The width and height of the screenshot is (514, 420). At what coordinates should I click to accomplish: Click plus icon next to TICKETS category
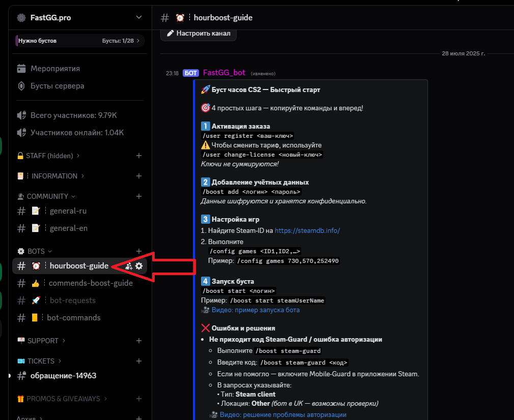pos(139,361)
